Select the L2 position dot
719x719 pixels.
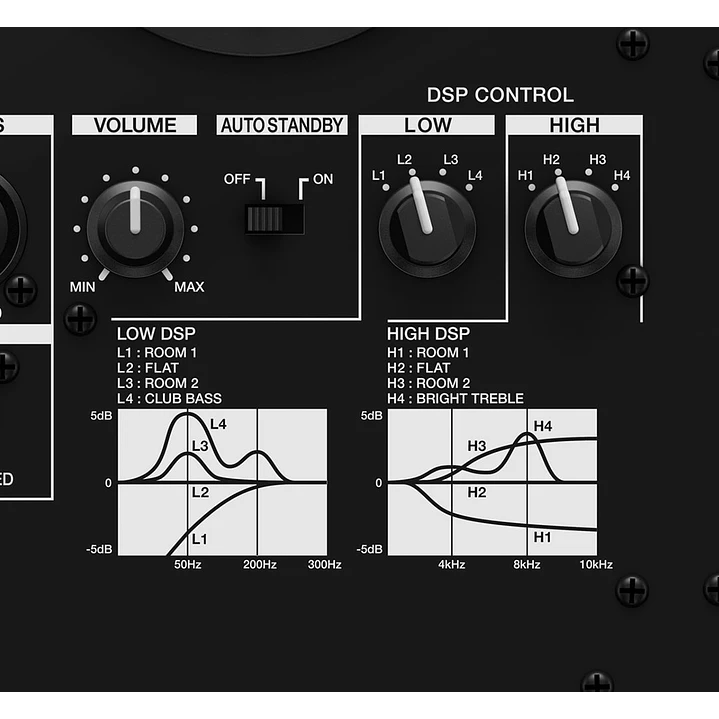pos(413,172)
